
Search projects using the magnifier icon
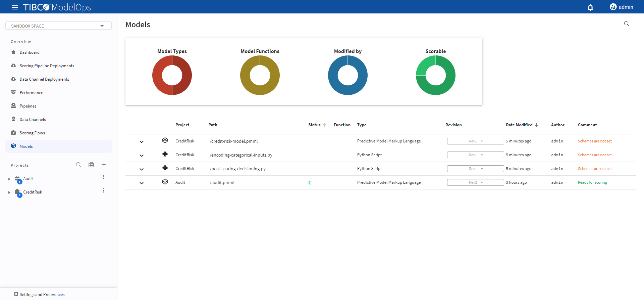tap(78, 165)
